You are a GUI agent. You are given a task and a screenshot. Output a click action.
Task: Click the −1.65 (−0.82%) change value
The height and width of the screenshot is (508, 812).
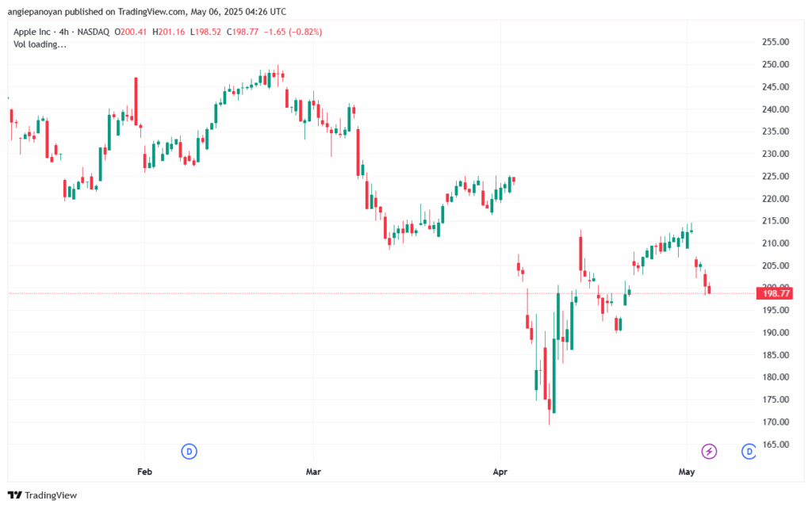[x=295, y=32]
